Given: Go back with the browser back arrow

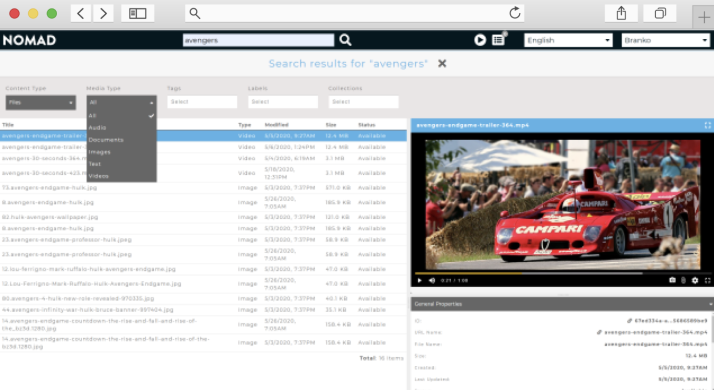Looking at the screenshot, I should tap(81, 13).
